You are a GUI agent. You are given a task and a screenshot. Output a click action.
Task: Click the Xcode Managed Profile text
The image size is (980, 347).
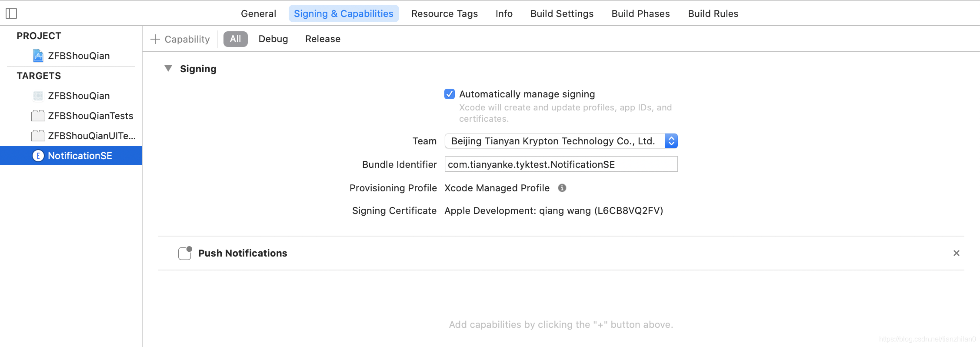click(x=497, y=188)
